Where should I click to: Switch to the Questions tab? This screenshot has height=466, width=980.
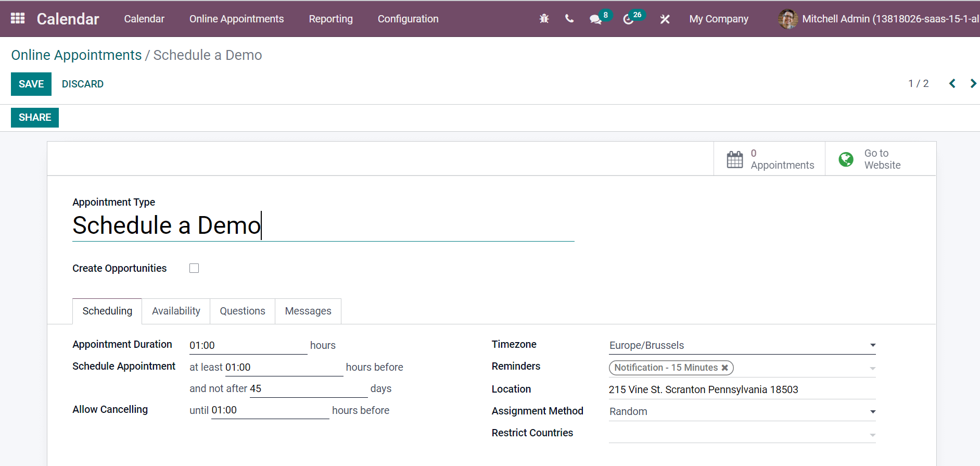[243, 311]
